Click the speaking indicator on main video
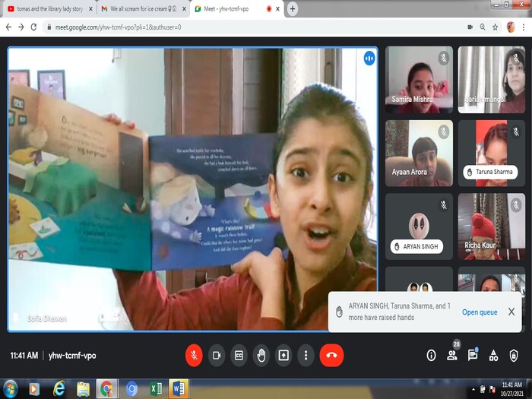The image size is (532, 399). [369, 59]
